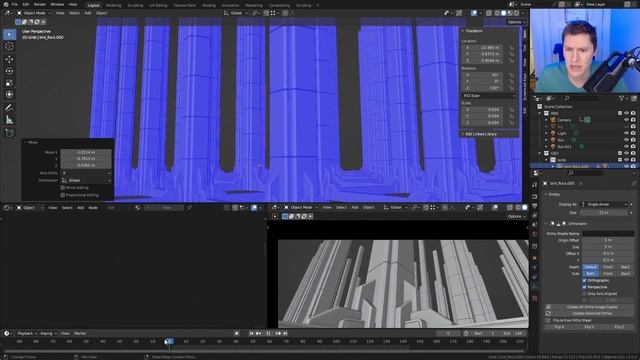The width and height of the screenshot is (640, 360).
Task: Select the Rotate tool
Action: pyautogui.click(x=9, y=71)
